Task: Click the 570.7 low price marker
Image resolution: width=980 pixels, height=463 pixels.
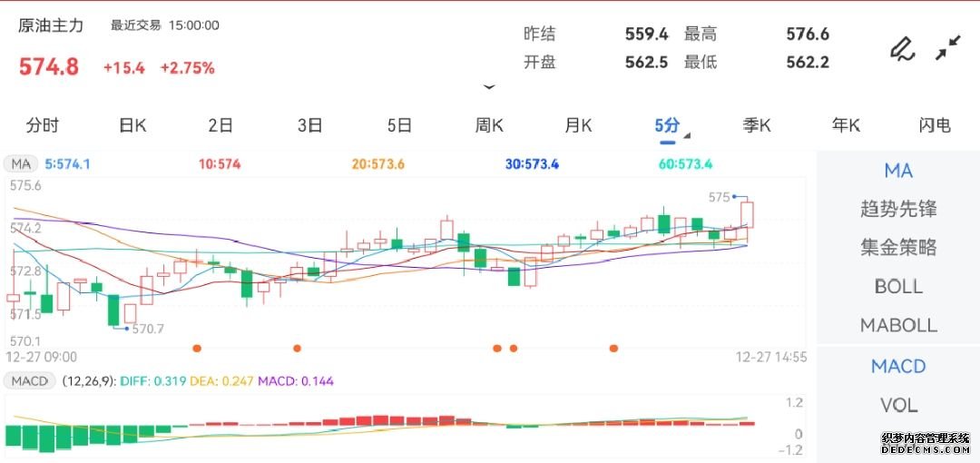Action: [x=148, y=329]
